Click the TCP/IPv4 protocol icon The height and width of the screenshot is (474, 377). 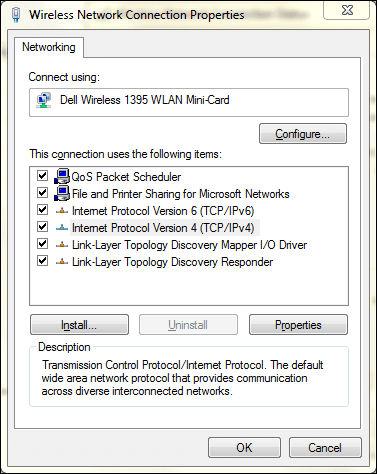62,228
